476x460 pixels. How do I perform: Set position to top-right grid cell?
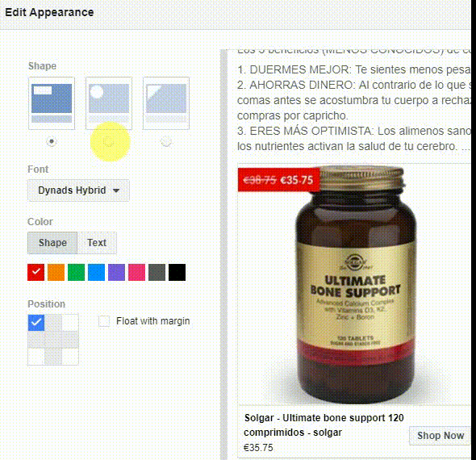point(70,323)
